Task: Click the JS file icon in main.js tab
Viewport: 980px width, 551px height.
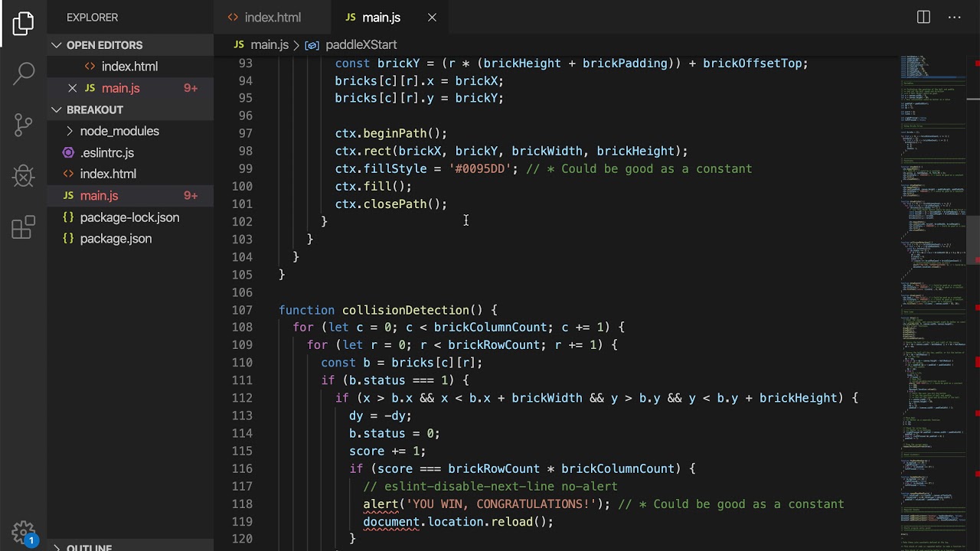Action: (351, 17)
